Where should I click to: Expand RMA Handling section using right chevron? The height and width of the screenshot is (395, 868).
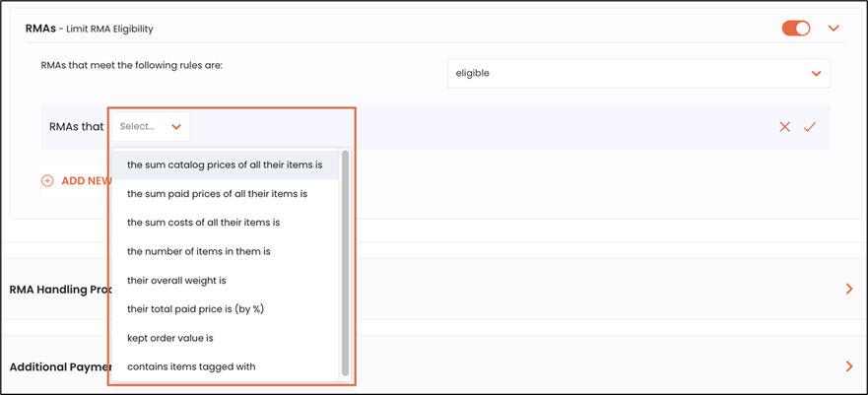tap(848, 289)
